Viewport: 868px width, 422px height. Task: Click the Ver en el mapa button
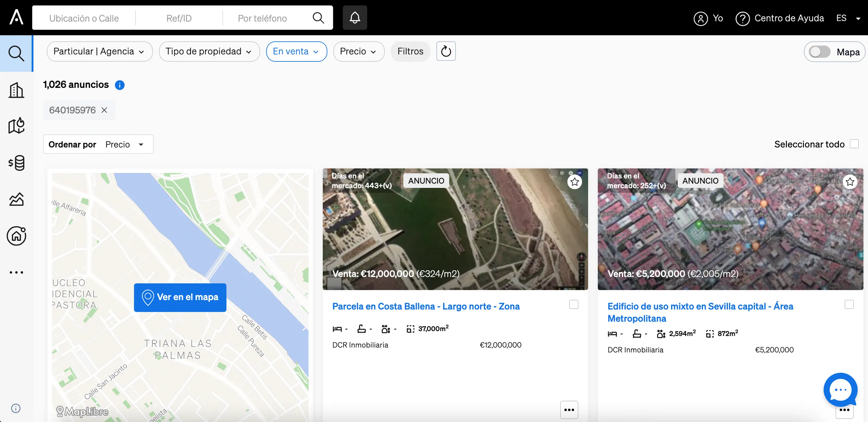pos(180,298)
